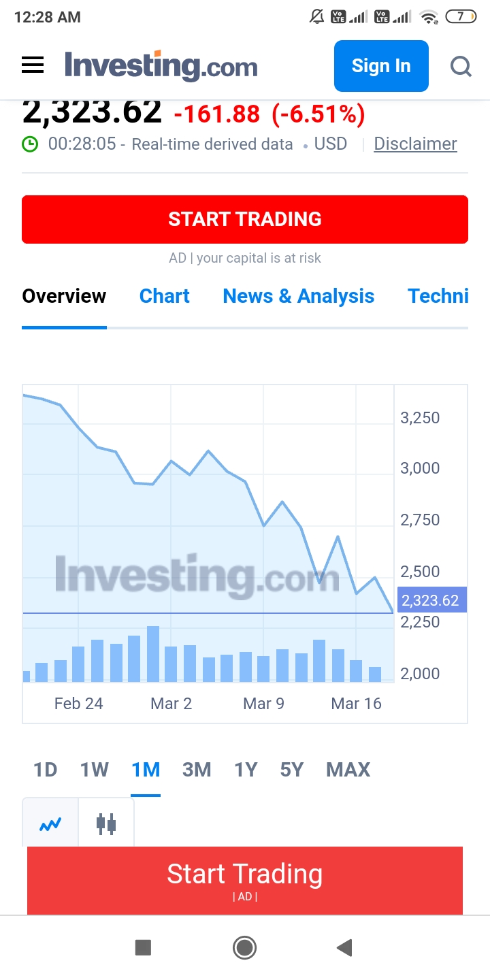Tap the search magnifier icon
Image resolution: width=490 pixels, height=980 pixels.
pyautogui.click(x=461, y=66)
